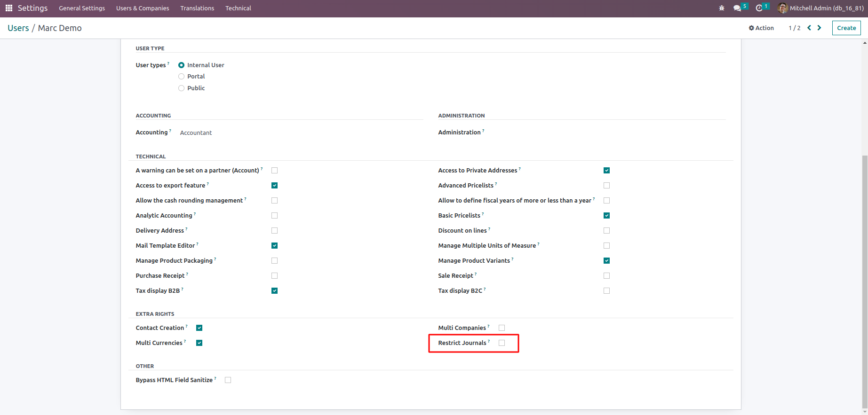
Task: Tick the Multi Companies checkbox
Action: click(502, 328)
